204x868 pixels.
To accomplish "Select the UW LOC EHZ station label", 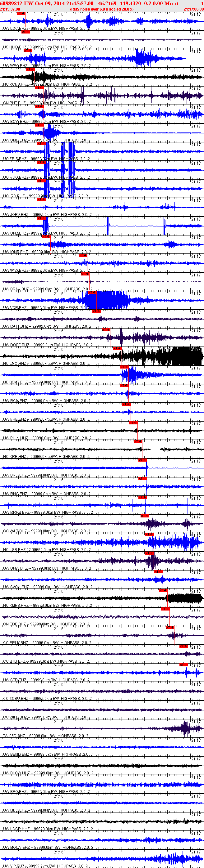I will coord(47,29).
